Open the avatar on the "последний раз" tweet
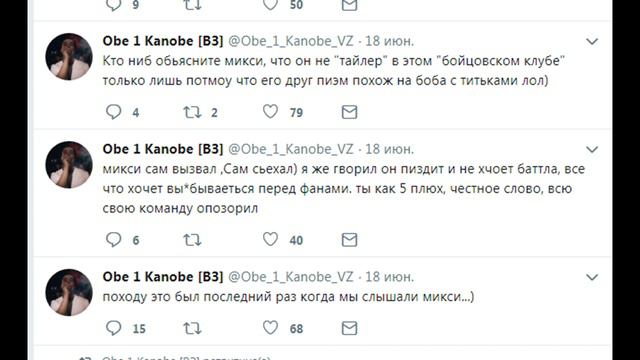 pyautogui.click(x=69, y=292)
